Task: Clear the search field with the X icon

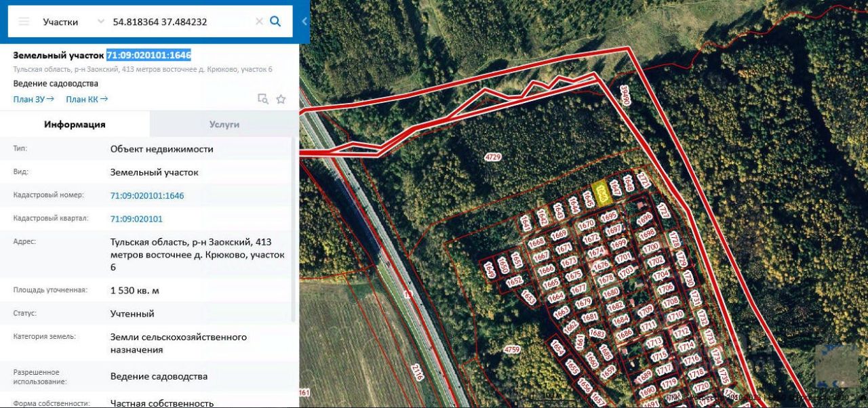Action: tap(259, 22)
